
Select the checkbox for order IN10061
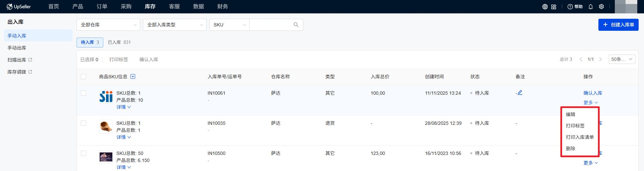(x=84, y=93)
